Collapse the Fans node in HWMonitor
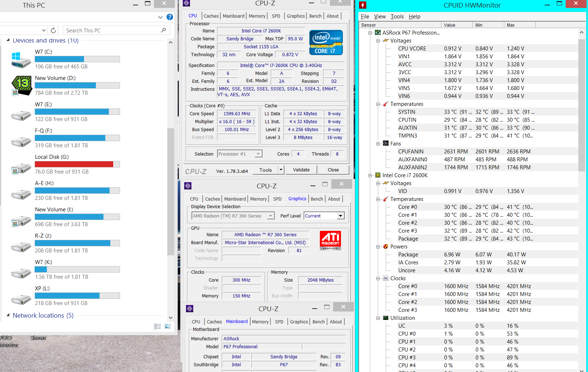 (x=378, y=144)
